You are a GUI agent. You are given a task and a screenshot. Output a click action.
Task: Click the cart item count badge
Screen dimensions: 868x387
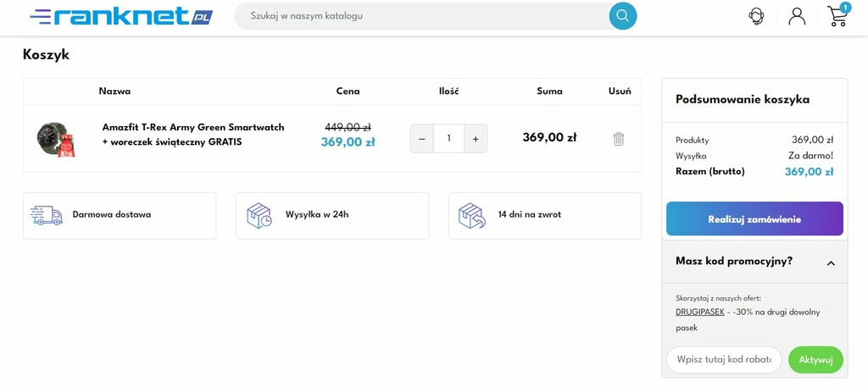[x=845, y=7]
